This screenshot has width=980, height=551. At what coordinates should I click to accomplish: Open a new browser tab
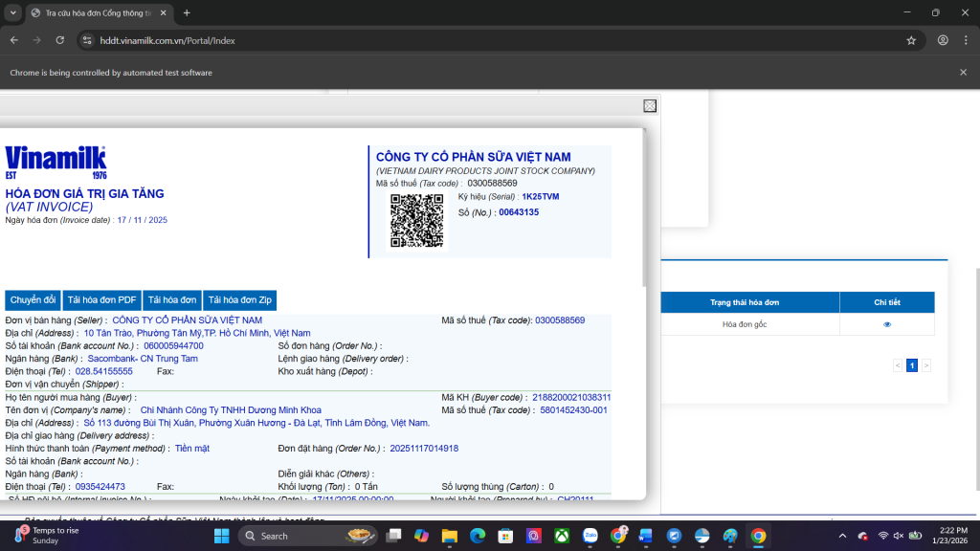click(187, 12)
